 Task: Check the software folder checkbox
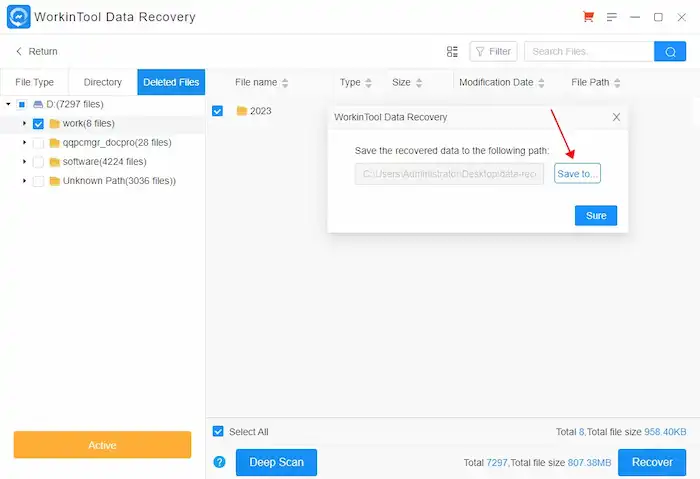click(38, 162)
